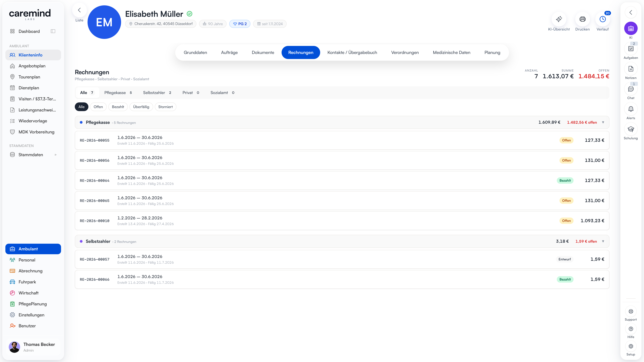Click the blue EM avatar circle
The height and width of the screenshot is (362, 644).
pos(104,22)
